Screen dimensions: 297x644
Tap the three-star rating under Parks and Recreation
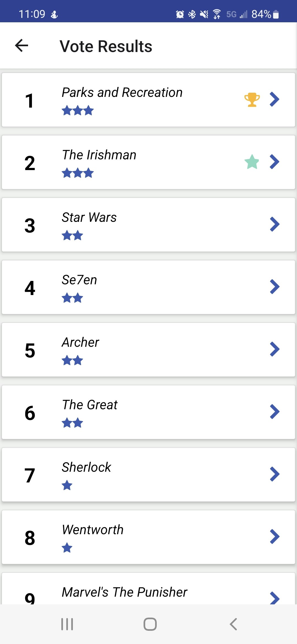(x=78, y=111)
